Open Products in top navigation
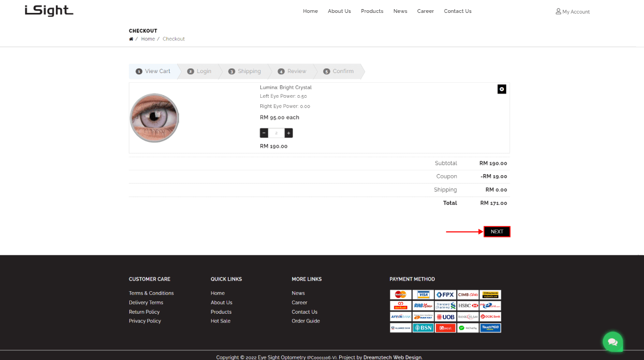Screen dimensions: 644x360 372,11
